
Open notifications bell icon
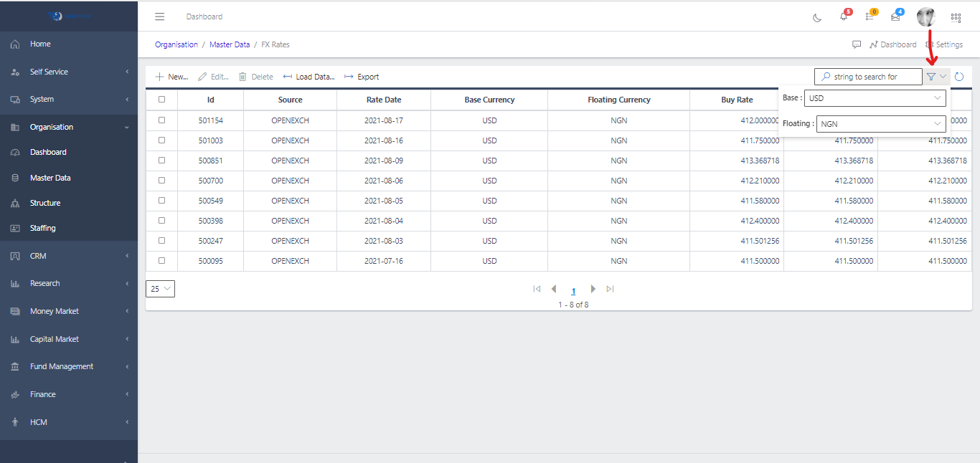click(844, 17)
